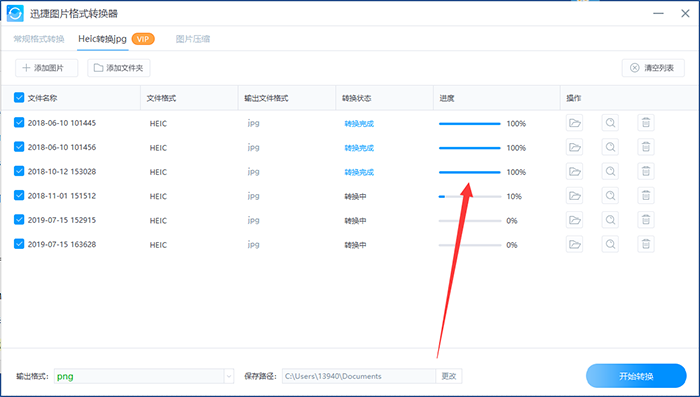Uncheck file 2019-07-15 163628
700x397 pixels.
point(19,244)
